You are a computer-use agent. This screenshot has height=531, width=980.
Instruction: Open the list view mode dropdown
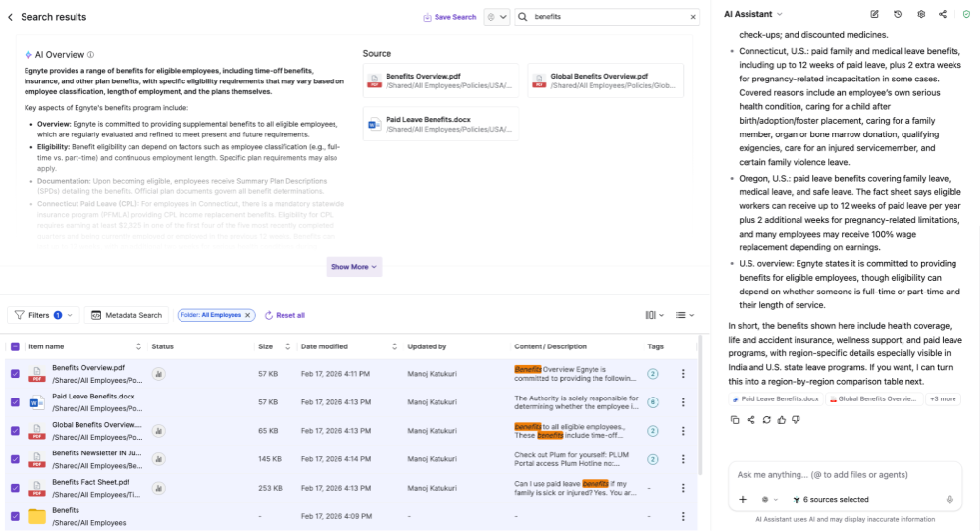pyautogui.click(x=685, y=315)
